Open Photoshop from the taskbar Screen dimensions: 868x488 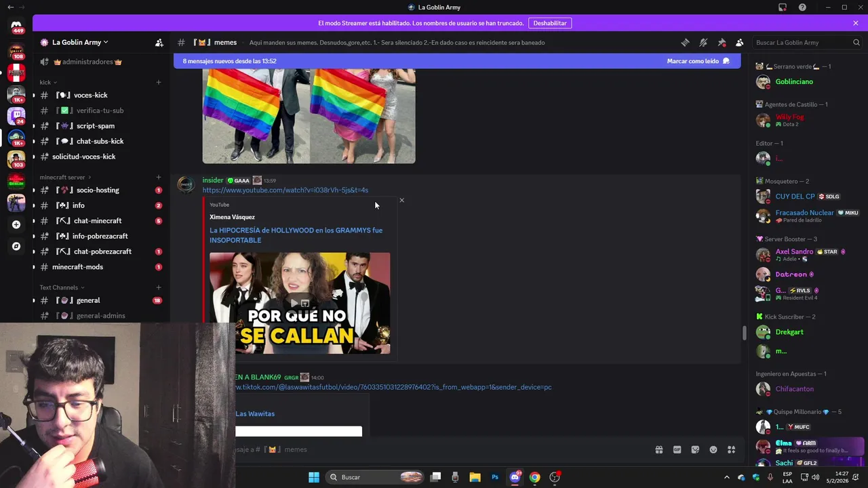pos(495,477)
